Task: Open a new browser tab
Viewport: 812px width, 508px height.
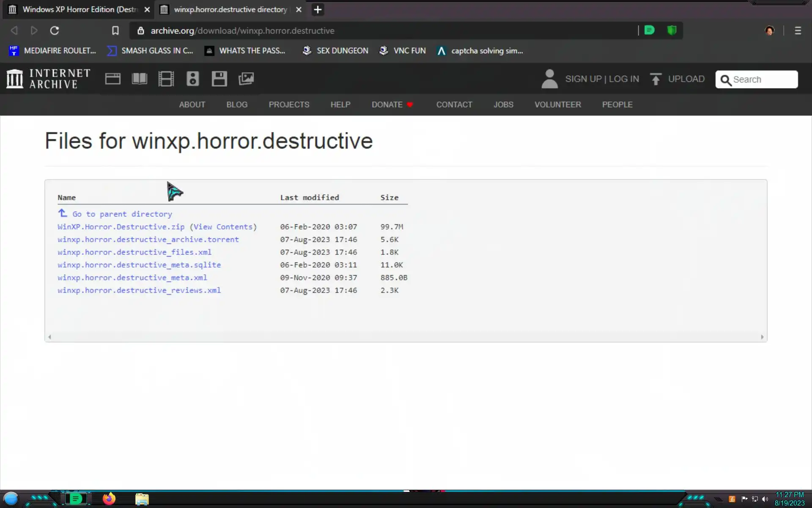Action: [x=318, y=9]
